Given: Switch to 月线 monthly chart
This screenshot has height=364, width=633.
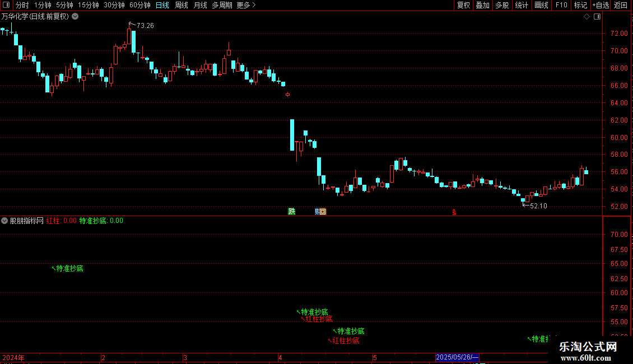Looking at the screenshot, I should (x=200, y=5).
